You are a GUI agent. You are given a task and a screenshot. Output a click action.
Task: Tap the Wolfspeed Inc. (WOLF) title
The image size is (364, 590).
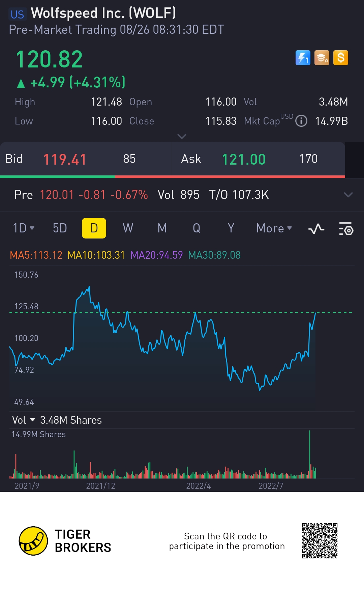tap(103, 13)
